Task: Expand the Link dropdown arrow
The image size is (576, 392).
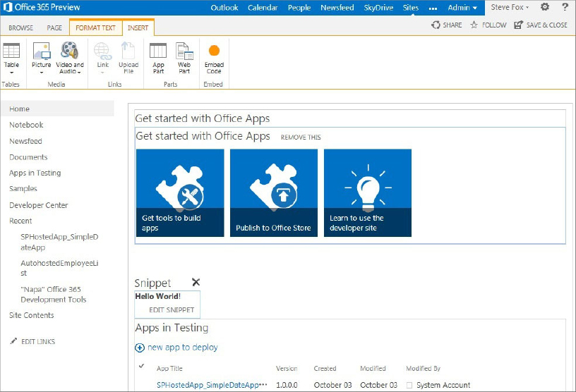Action: click(102, 73)
